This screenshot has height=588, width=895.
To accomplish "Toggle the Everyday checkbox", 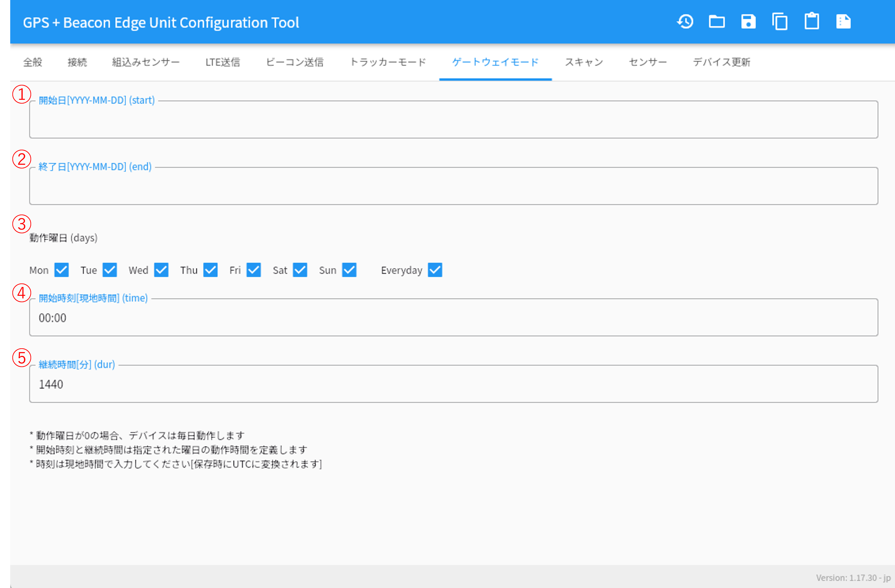I will pos(435,270).
